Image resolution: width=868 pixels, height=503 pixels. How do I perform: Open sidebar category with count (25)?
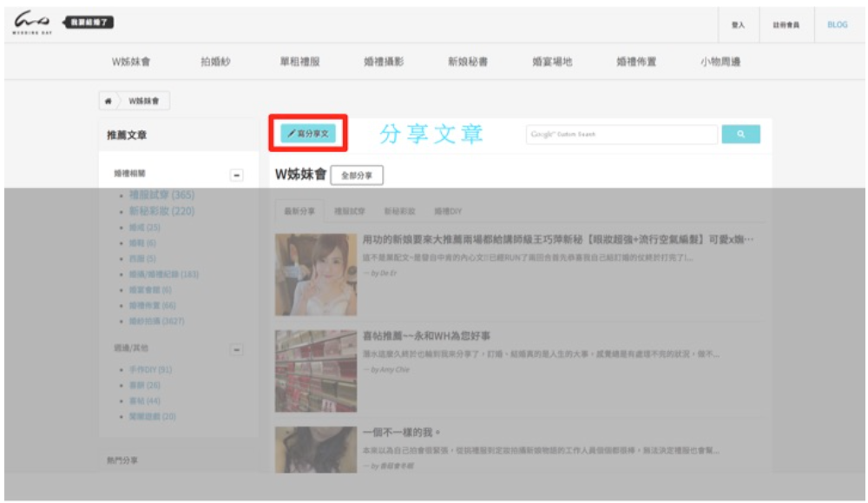(x=144, y=227)
